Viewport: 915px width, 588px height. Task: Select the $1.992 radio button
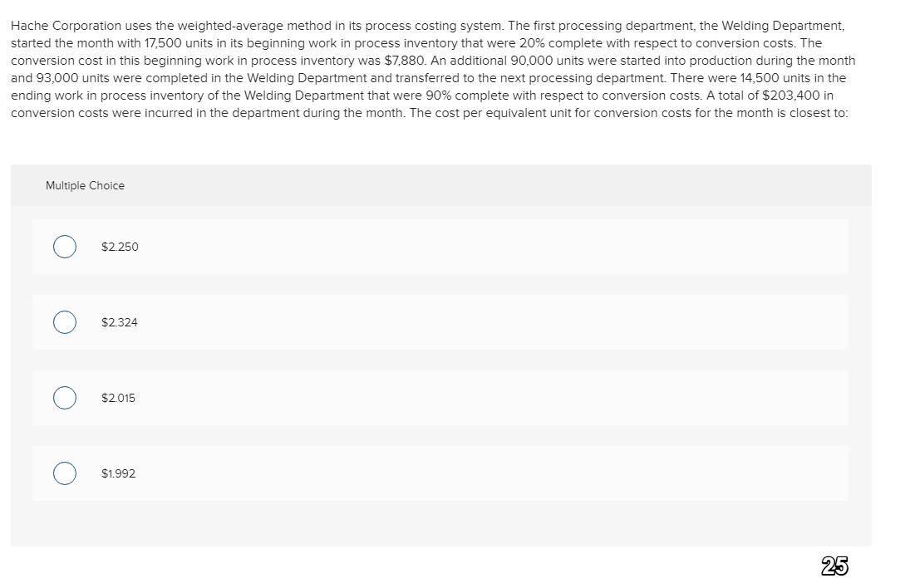[65, 473]
